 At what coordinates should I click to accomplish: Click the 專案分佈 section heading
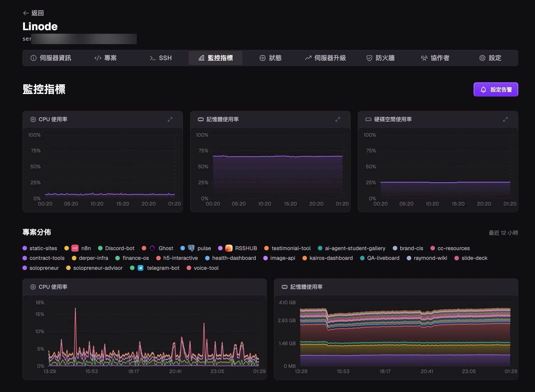37,232
